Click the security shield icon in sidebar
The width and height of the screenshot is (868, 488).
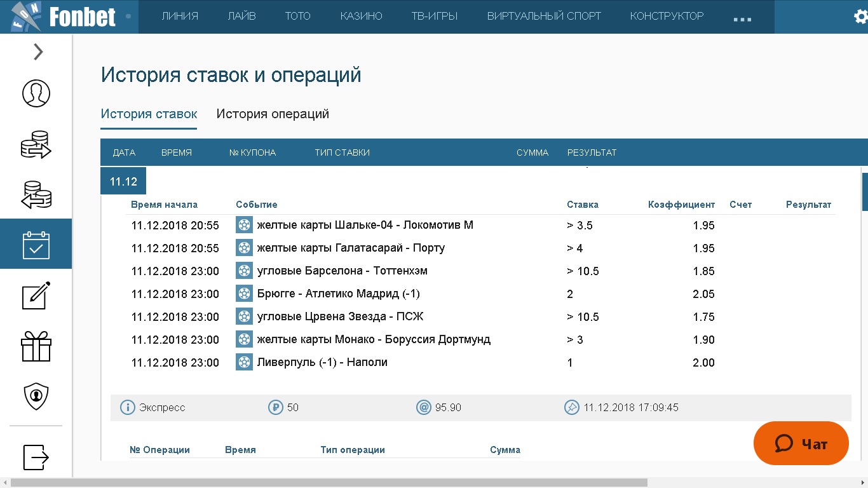pyautogui.click(x=36, y=396)
